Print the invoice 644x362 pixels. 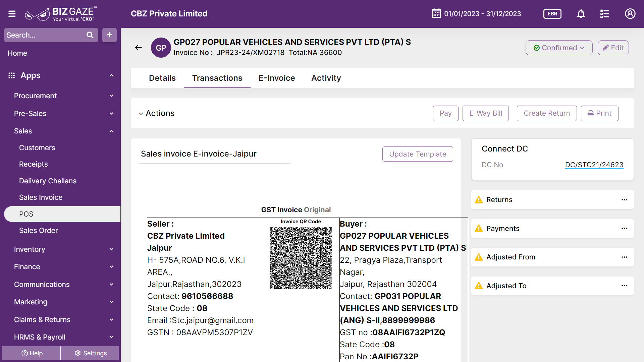(x=599, y=113)
